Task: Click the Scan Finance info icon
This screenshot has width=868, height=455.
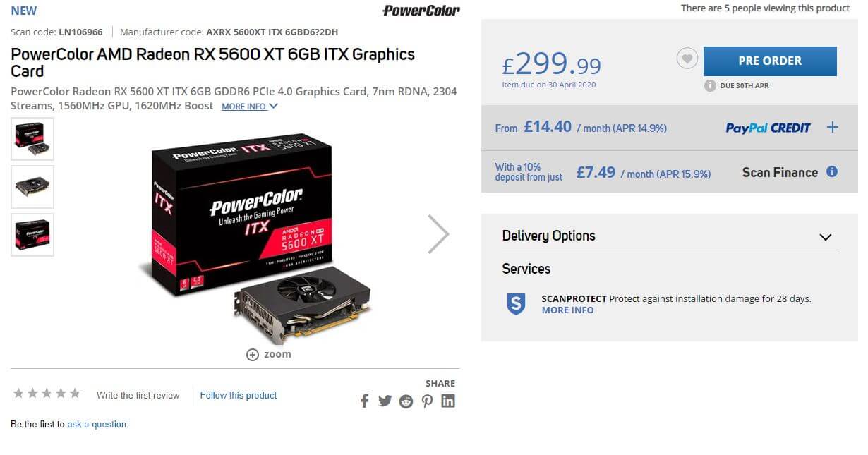Action: [x=832, y=171]
